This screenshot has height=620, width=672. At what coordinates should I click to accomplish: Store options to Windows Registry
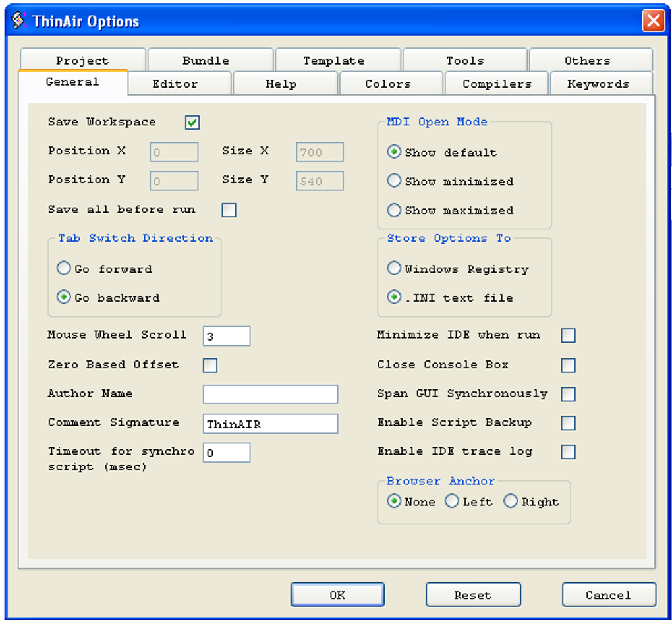(x=393, y=268)
